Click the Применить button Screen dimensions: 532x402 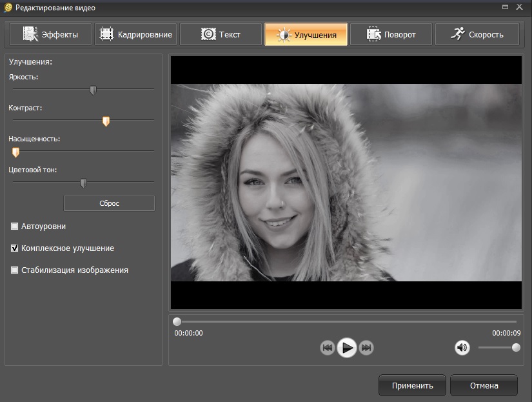point(412,386)
